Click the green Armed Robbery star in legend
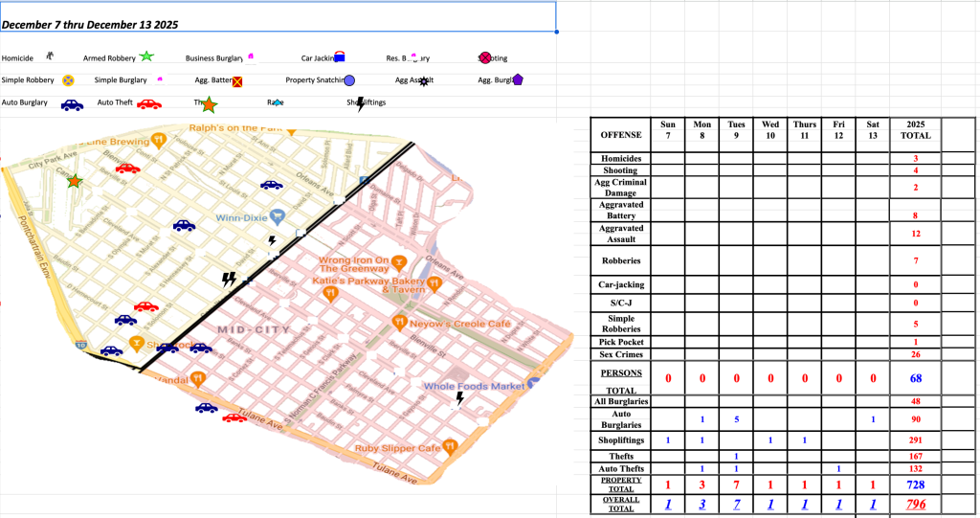Image resolution: width=980 pixels, height=518 pixels. tap(146, 57)
